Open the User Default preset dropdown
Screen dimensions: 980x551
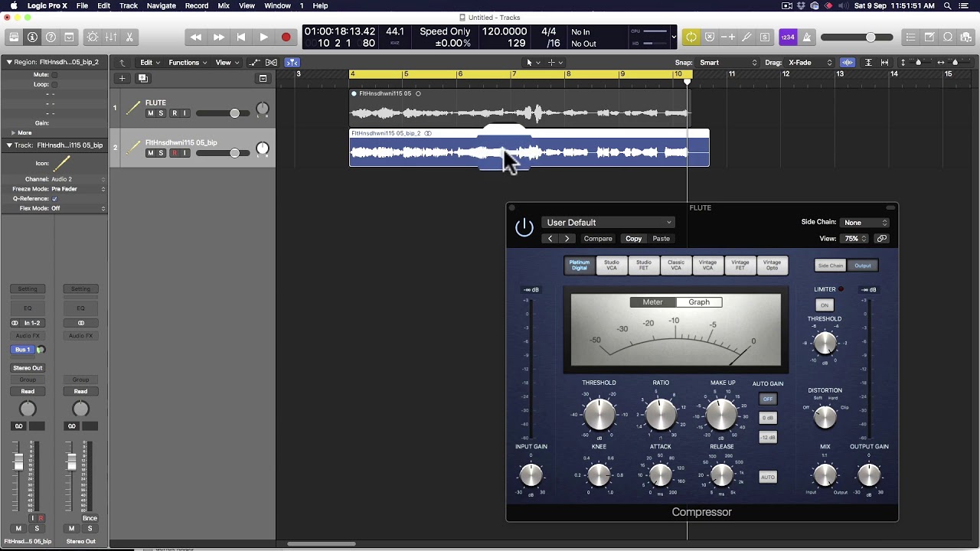tap(609, 223)
